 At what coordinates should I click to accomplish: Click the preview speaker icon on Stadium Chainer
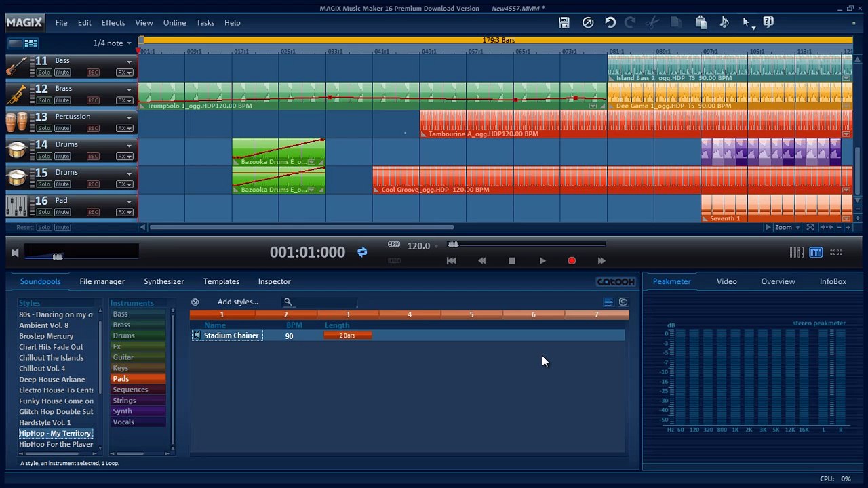point(197,335)
